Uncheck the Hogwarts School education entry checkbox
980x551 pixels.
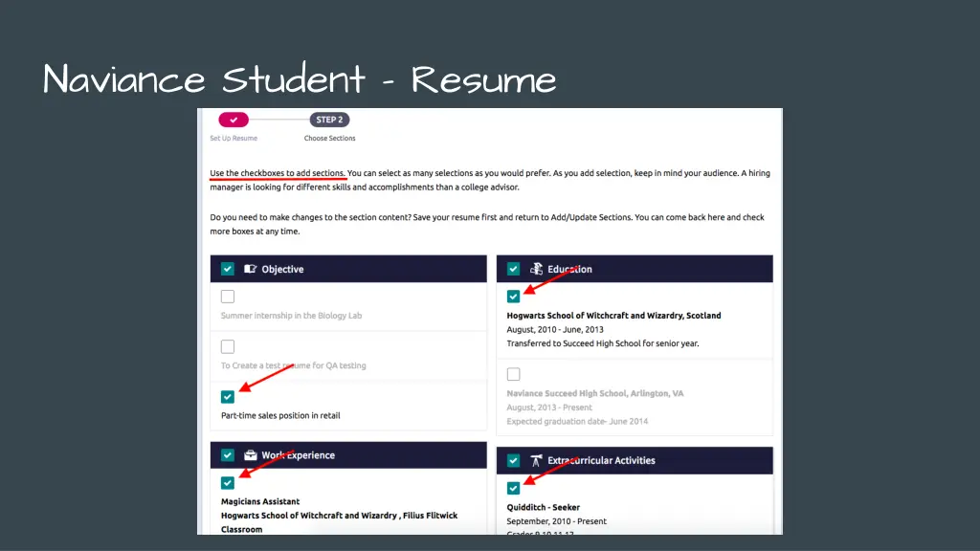pos(513,297)
